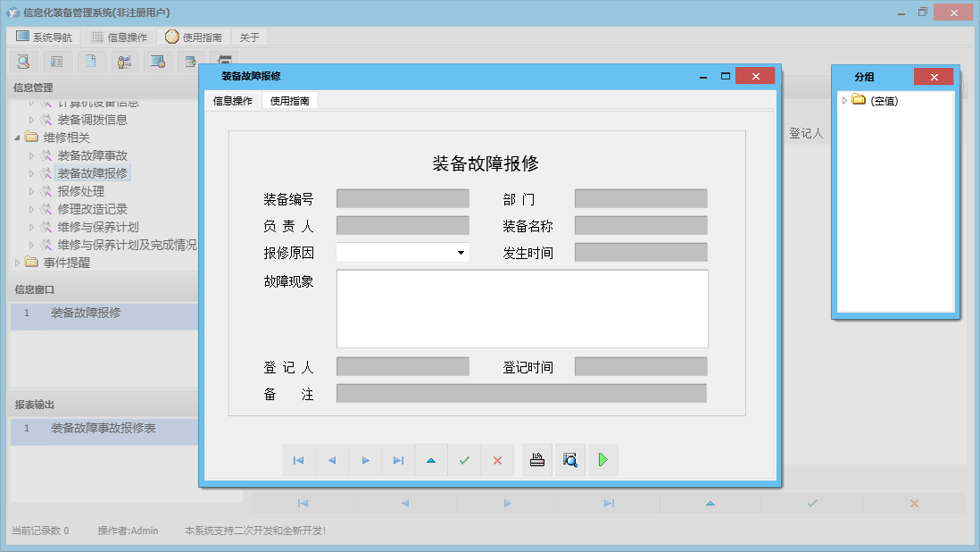
Task: Expand the 事件提醒 folder in the sidebar
Action: pos(16,262)
